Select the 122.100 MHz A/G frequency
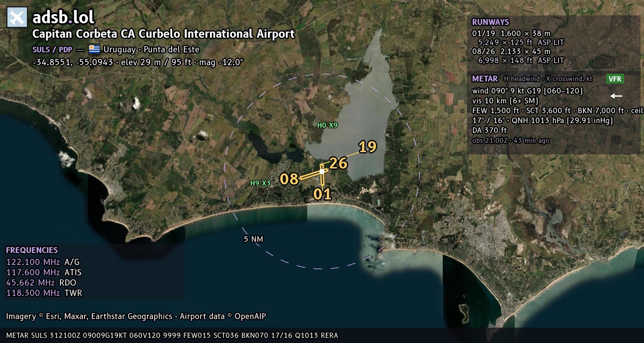Viewport: 644px width, 343px height. coord(43,262)
